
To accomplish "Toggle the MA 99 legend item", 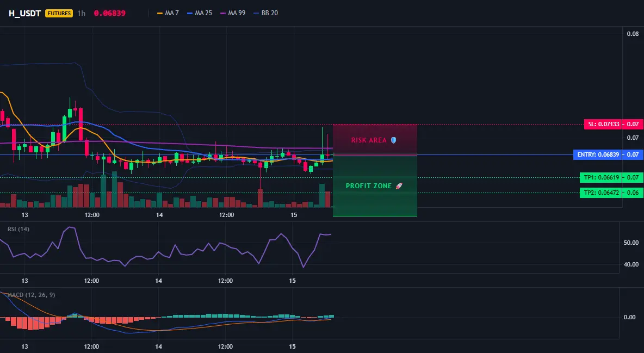I will click(x=233, y=13).
